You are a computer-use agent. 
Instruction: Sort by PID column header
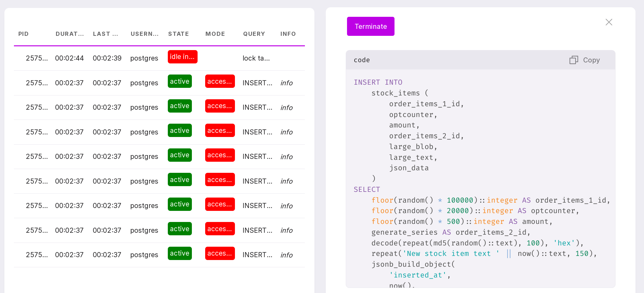click(23, 34)
